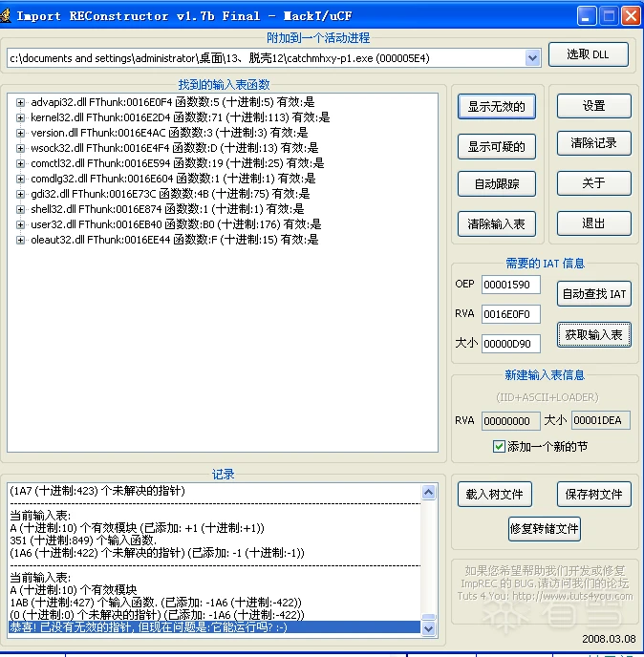The height and width of the screenshot is (657, 644).
Task: Select the comdlg32.dll FThunk:0016E604 row
Action: click(173, 179)
